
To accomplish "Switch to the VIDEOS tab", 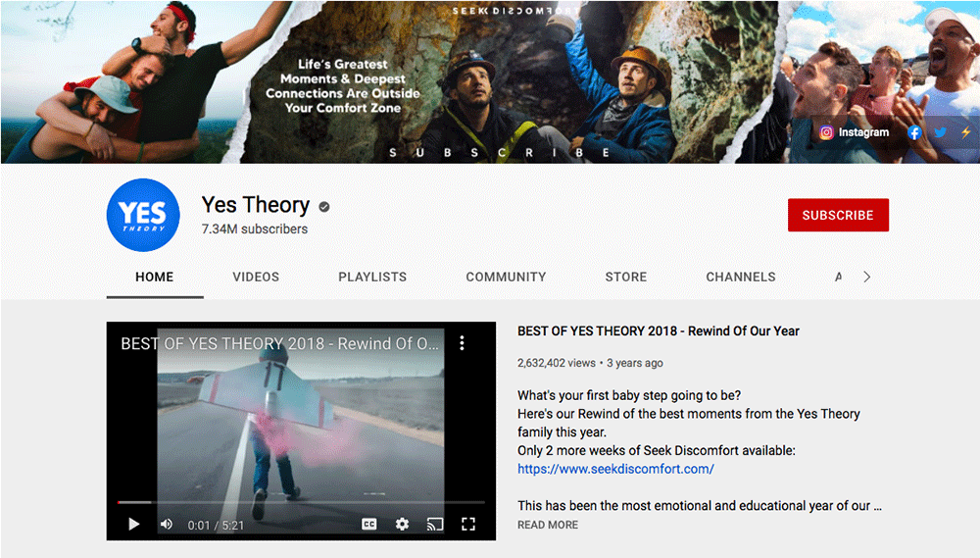I will [x=256, y=277].
